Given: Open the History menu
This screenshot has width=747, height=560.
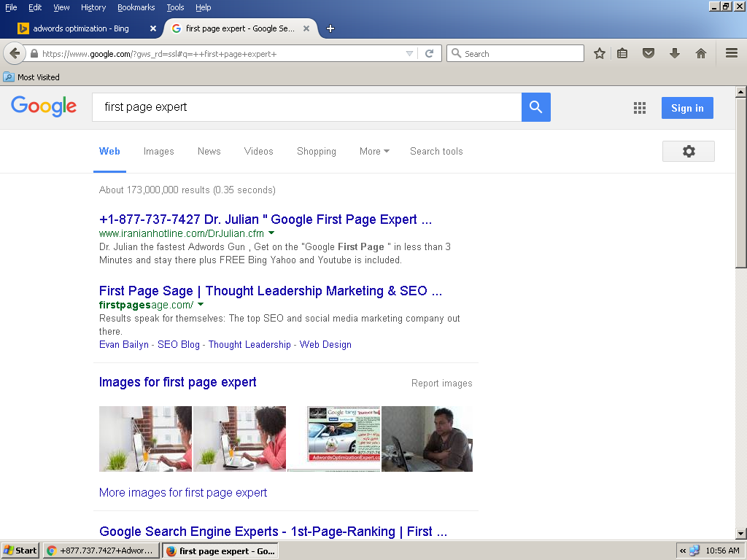Looking at the screenshot, I should [x=93, y=7].
